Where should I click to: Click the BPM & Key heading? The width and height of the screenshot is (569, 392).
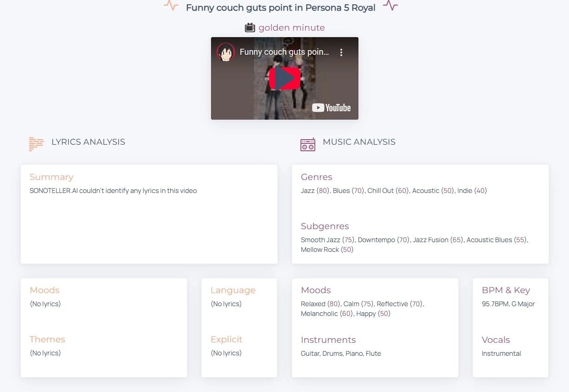click(505, 290)
